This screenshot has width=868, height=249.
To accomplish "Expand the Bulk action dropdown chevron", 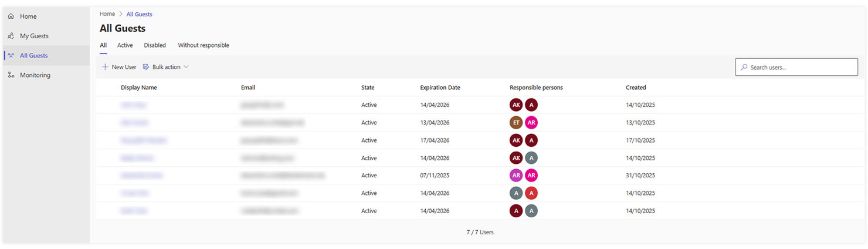I will (186, 67).
